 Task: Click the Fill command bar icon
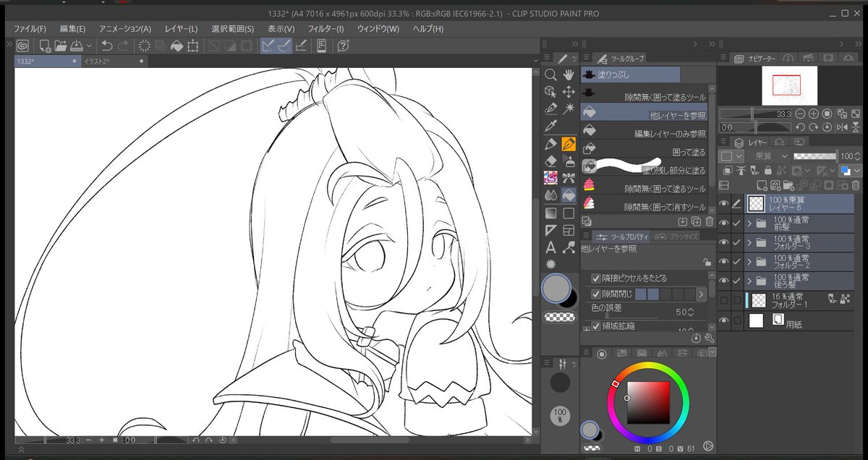click(176, 46)
